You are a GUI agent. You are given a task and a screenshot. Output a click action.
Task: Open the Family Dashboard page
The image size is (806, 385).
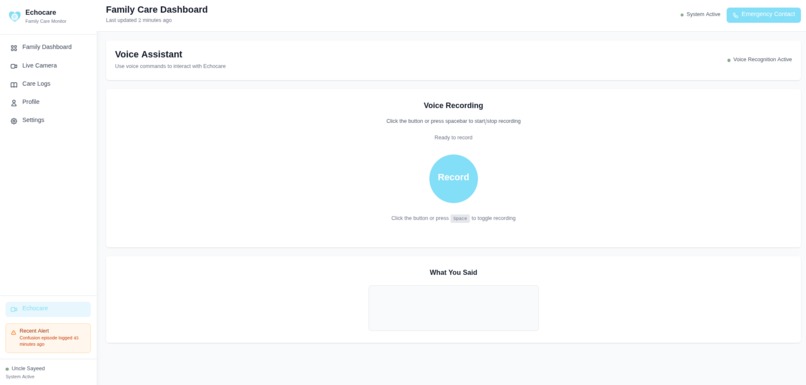(48, 47)
